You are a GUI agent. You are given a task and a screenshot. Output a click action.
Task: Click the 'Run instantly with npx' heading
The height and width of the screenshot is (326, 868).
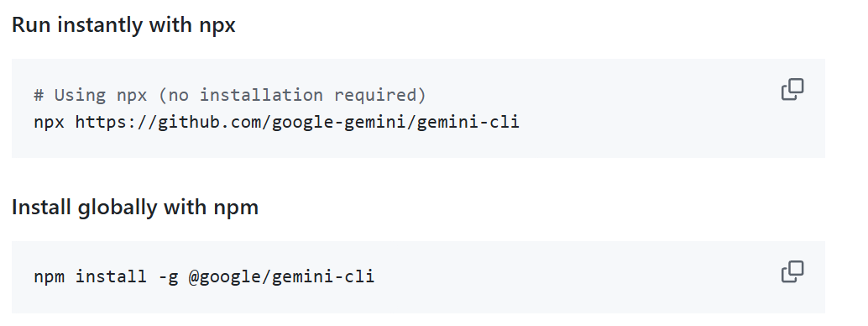coord(123,25)
